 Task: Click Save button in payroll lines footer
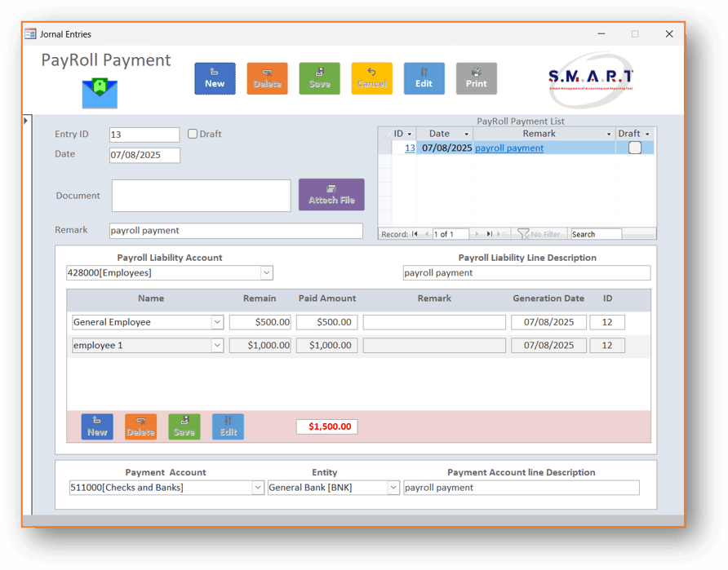(184, 426)
